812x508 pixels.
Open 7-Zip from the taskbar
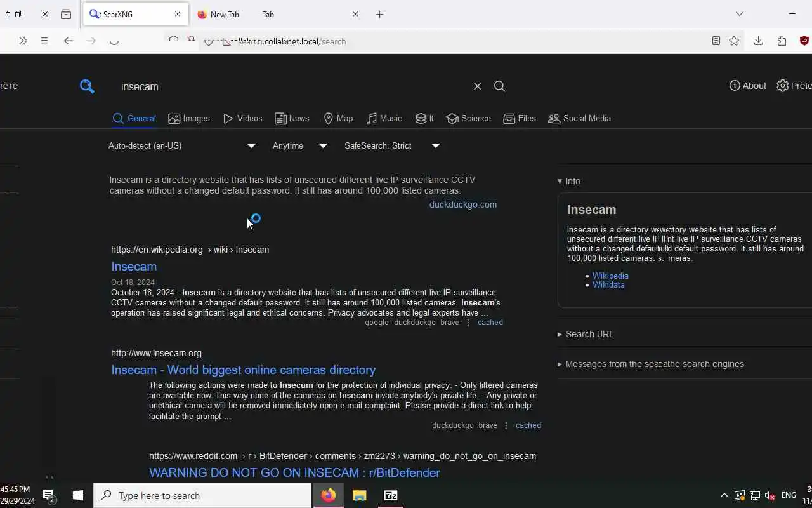pos(390,495)
